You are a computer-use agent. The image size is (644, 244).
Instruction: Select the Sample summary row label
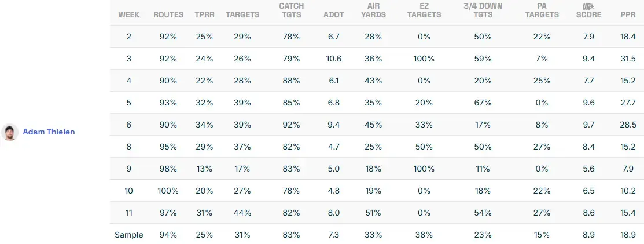pos(128,235)
